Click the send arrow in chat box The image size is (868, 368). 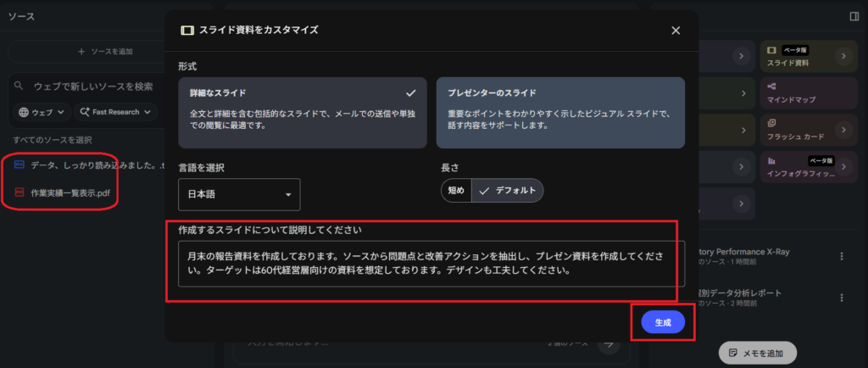(x=609, y=343)
